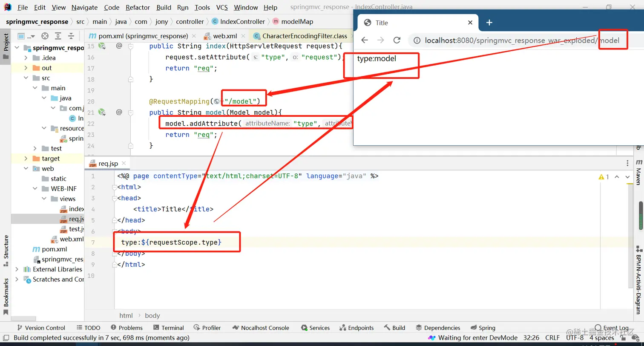Collapse the java folder in tree
The height and width of the screenshot is (346, 644).
pyautogui.click(x=44, y=98)
